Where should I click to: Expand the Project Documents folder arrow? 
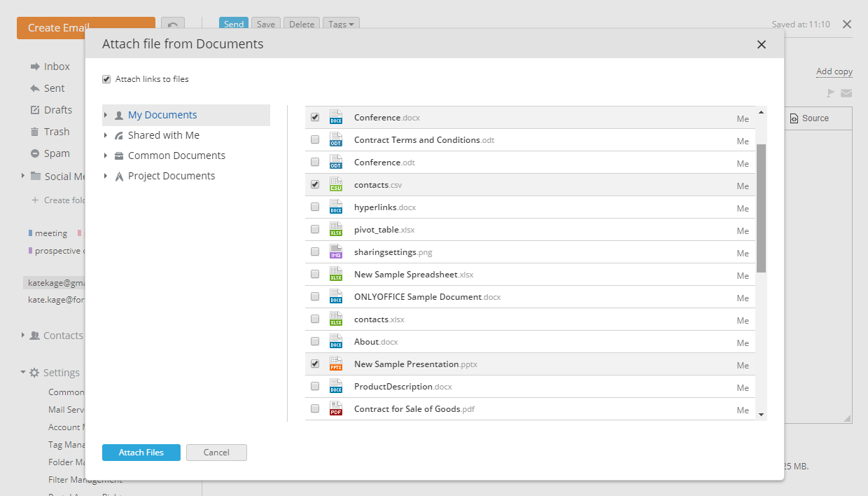click(106, 176)
